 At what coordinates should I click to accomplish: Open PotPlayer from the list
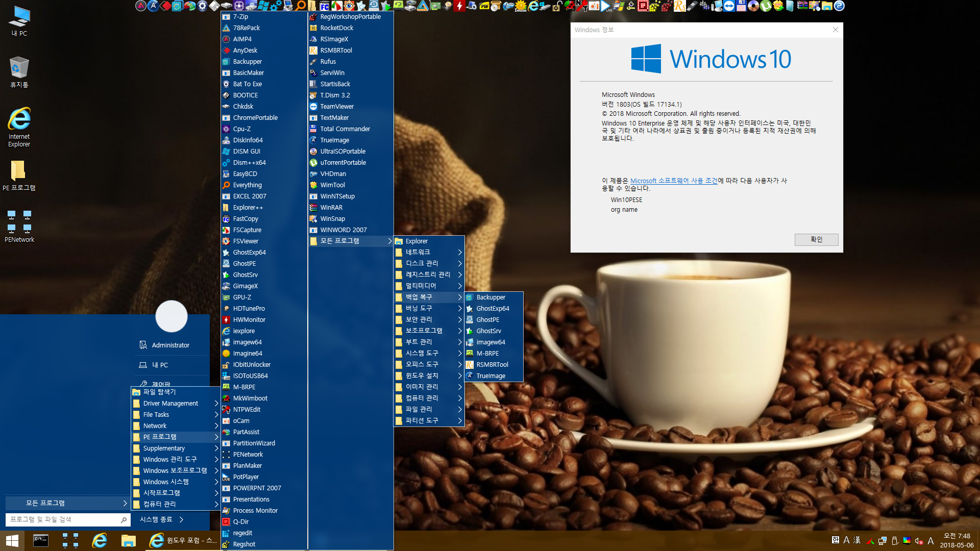tap(264, 477)
